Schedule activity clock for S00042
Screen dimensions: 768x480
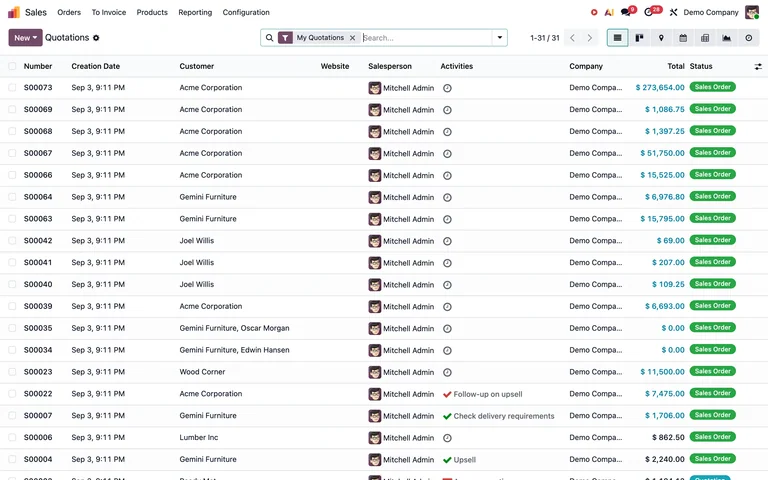coord(447,241)
